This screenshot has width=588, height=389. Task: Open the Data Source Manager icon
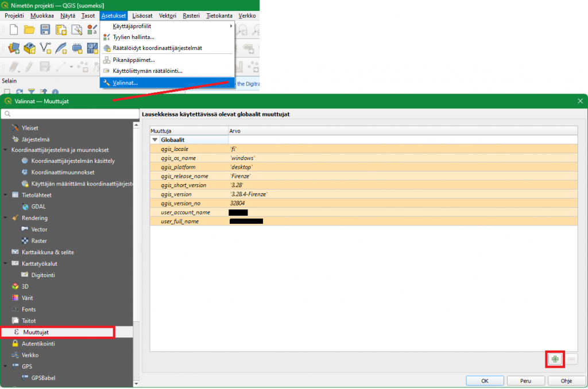tap(14, 48)
